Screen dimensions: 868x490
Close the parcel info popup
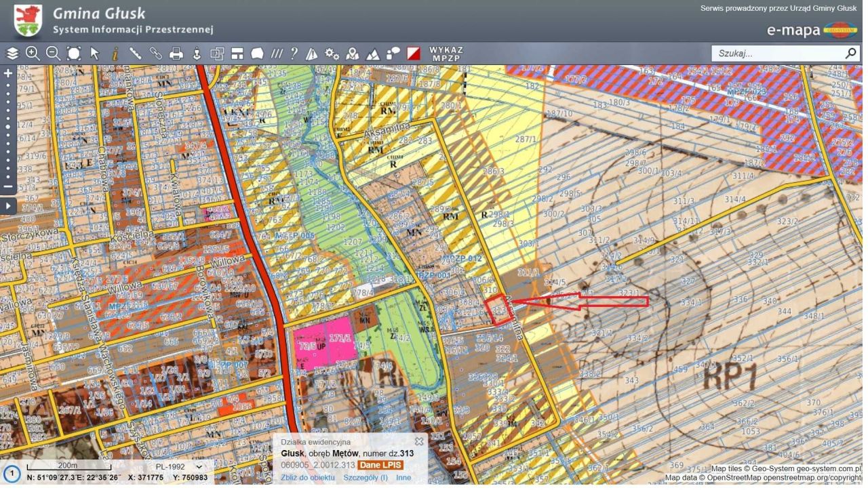[419, 441]
